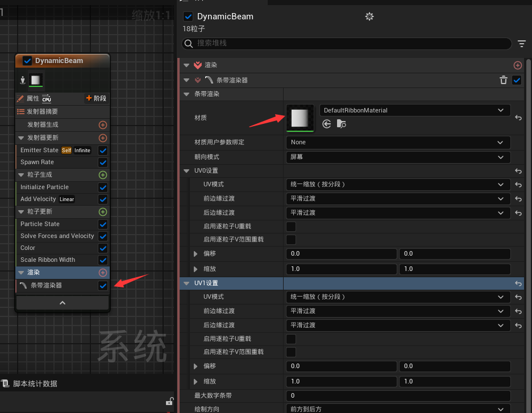Click the ribbon material preview thumbnail
This screenshot has height=413, width=532.
[300, 118]
